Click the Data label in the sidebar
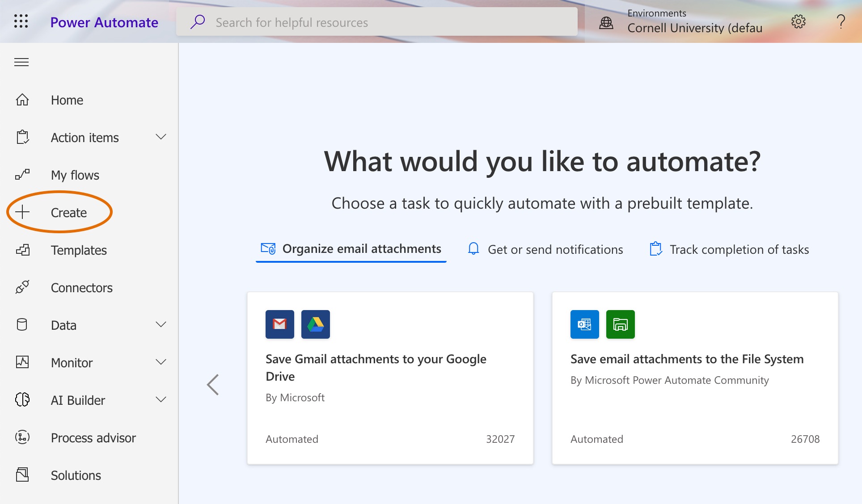 coord(63,325)
